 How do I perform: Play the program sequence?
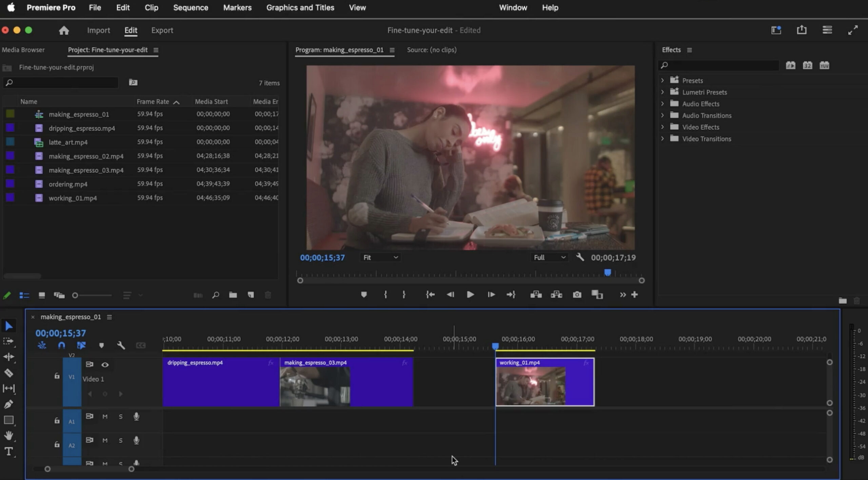click(x=470, y=294)
